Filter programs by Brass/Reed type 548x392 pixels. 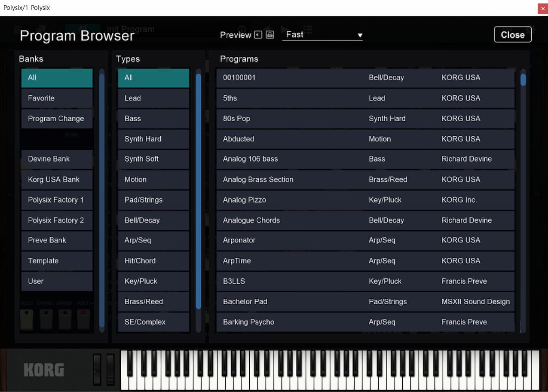[154, 301]
